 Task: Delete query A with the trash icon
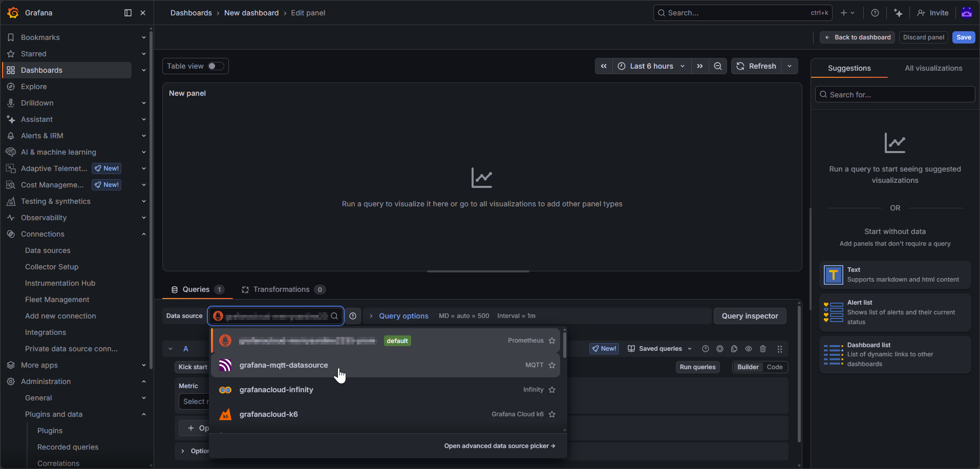(x=763, y=349)
